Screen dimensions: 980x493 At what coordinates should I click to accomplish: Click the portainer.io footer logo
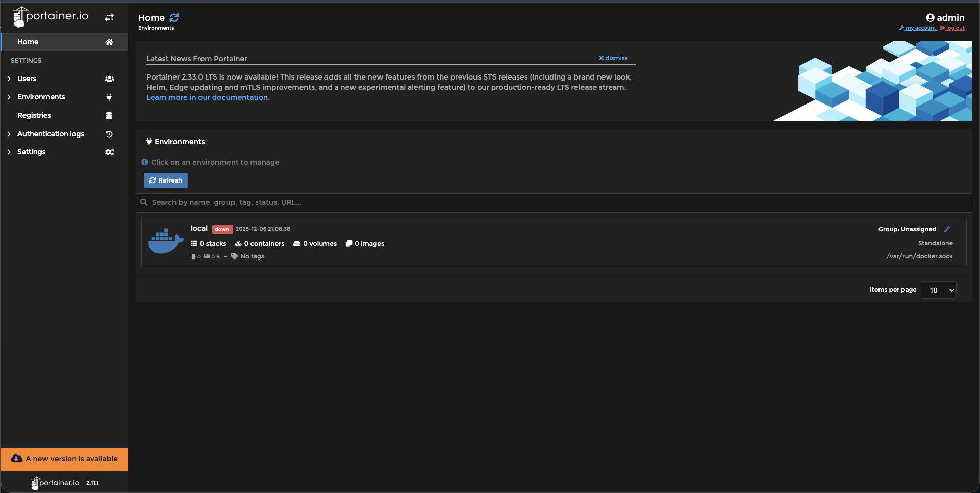pyautogui.click(x=55, y=483)
